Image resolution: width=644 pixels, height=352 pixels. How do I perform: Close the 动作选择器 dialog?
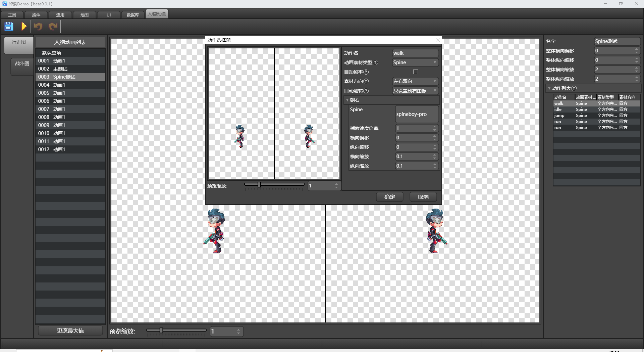438,40
